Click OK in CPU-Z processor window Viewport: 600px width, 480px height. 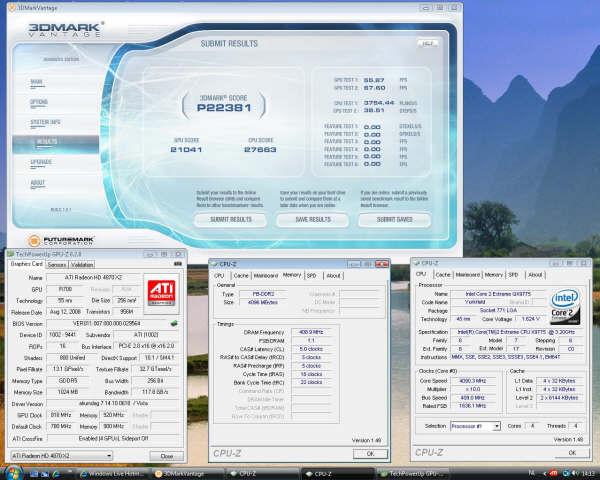(572, 453)
